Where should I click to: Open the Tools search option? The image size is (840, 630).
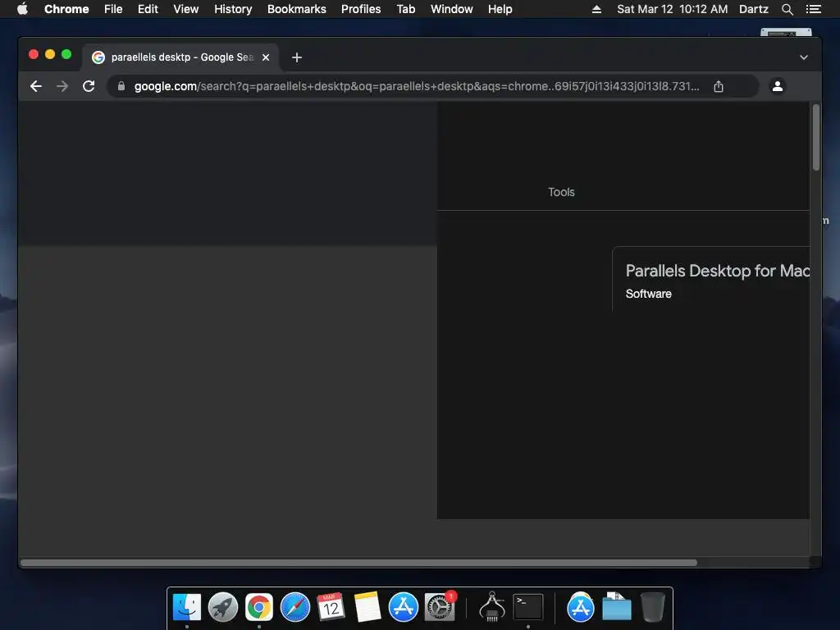(561, 192)
